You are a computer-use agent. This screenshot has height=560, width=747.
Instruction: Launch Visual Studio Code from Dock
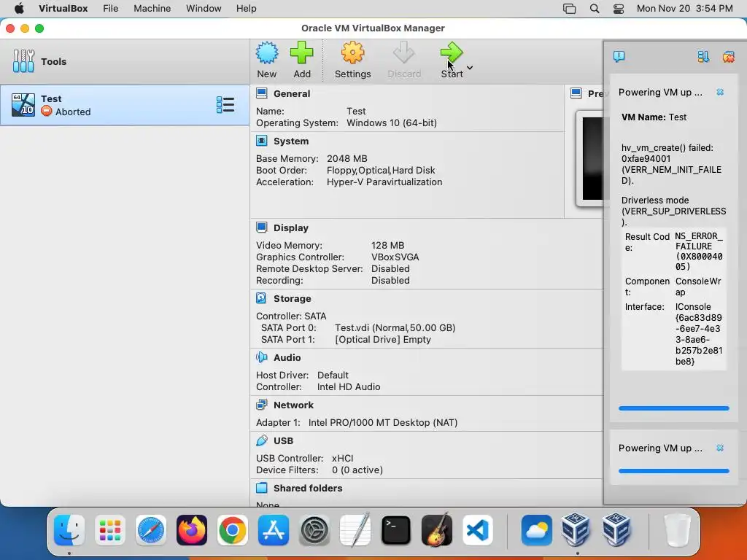(x=478, y=530)
